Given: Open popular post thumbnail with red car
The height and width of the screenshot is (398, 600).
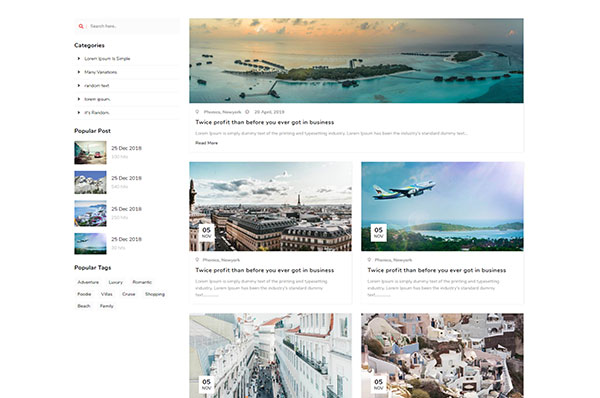Looking at the screenshot, I should coord(90,152).
